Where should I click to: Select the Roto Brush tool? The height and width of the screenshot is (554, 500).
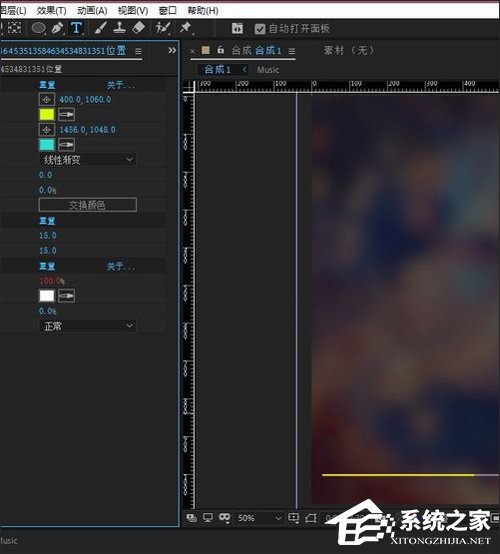(x=163, y=28)
